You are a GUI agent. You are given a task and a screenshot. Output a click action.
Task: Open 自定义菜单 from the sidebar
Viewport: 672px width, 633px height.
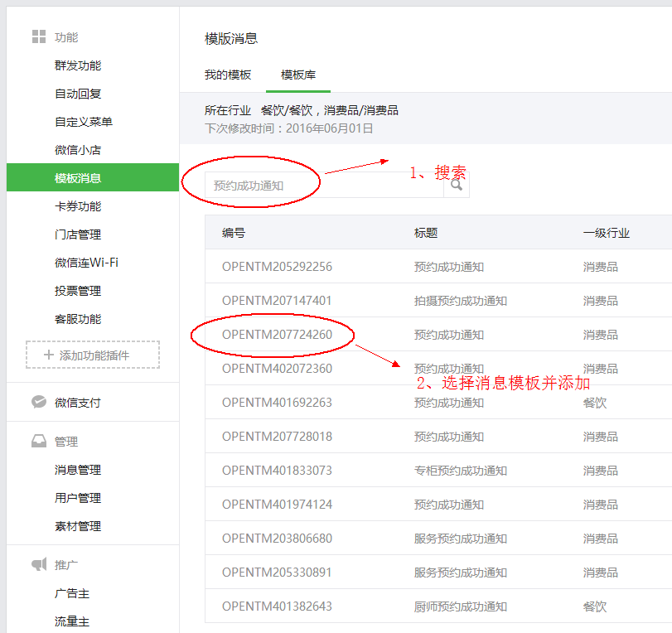click(x=84, y=122)
